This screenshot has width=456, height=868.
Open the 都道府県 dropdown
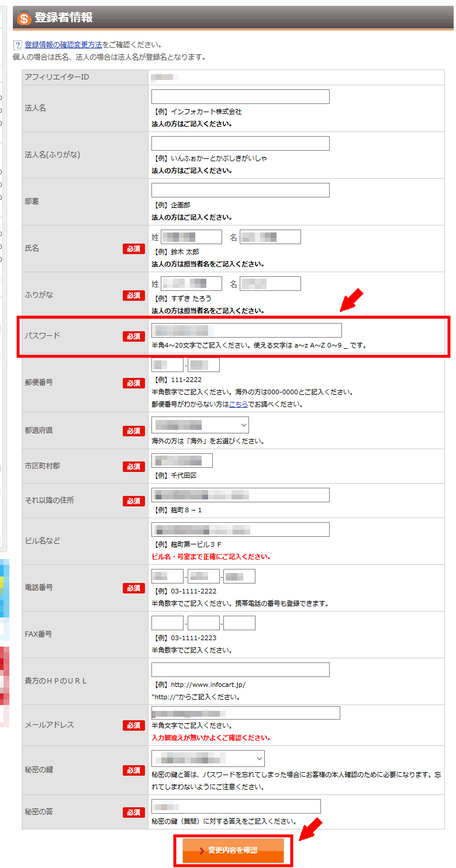pyautogui.click(x=200, y=425)
